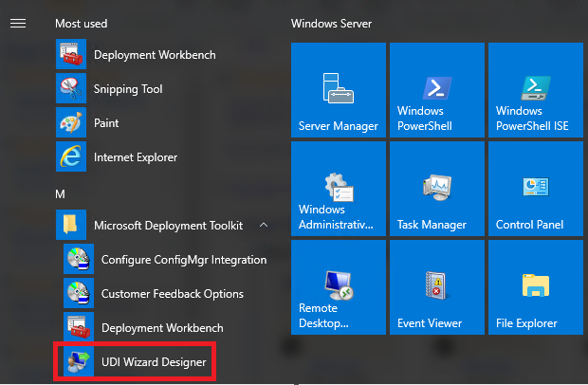
Task: Click the Most used heading
Action: (x=82, y=24)
